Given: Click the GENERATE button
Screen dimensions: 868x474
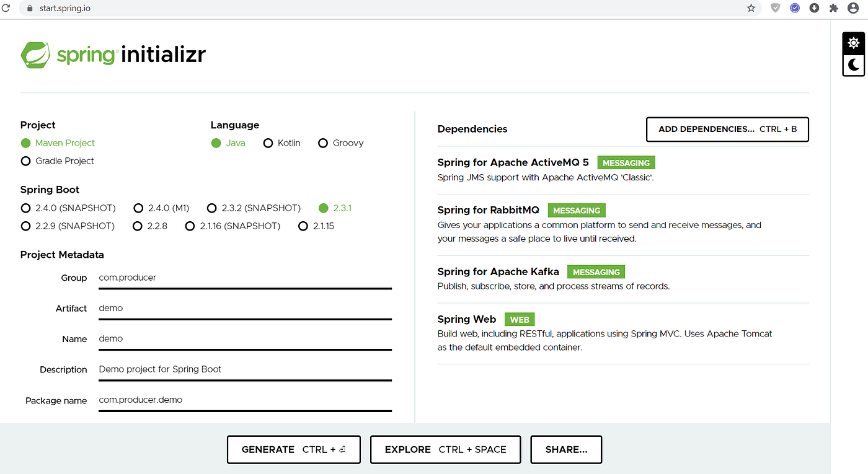Looking at the screenshot, I should point(293,449).
